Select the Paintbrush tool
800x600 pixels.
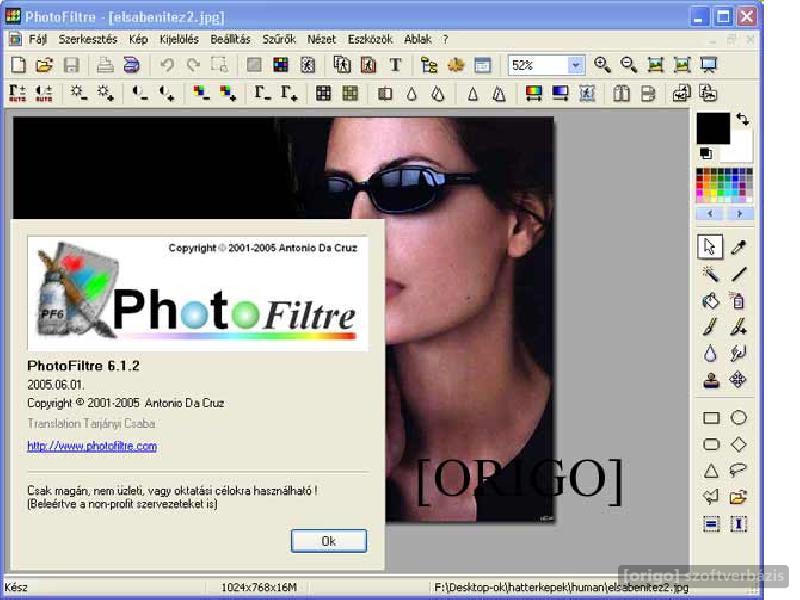pyautogui.click(x=711, y=327)
